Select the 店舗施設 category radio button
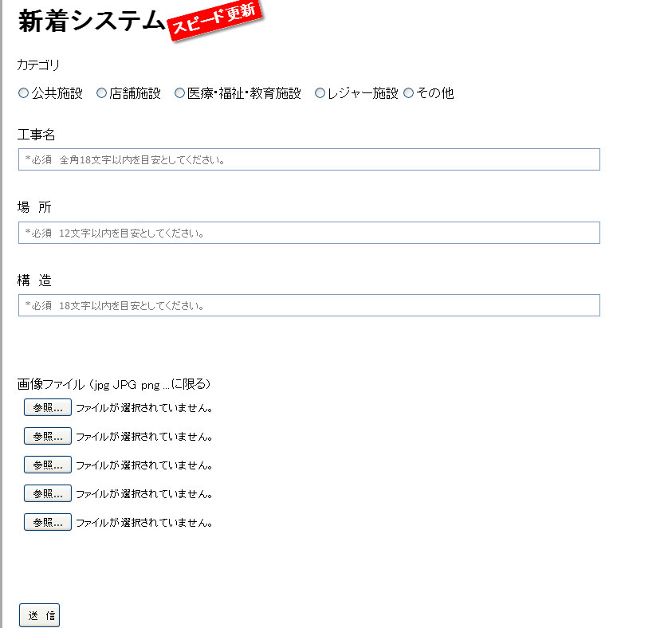The height and width of the screenshot is (628, 672). tap(100, 92)
